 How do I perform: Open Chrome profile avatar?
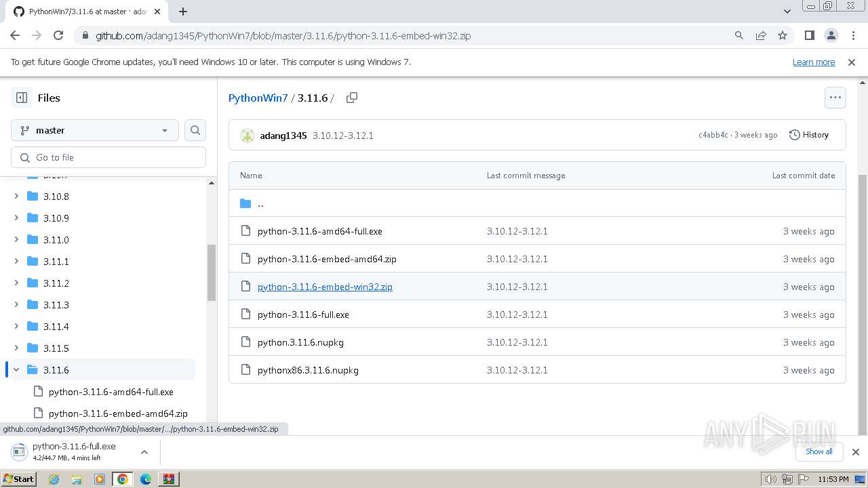(831, 35)
